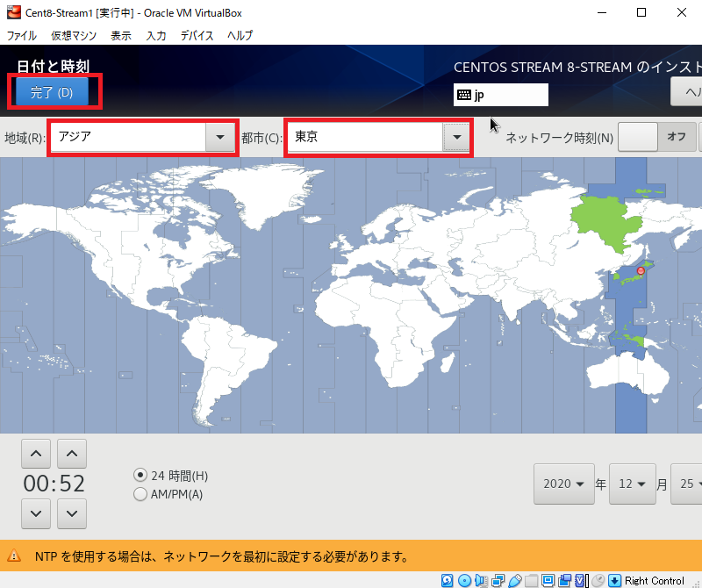The image size is (702, 588).
Task: Click the Right Control host key label
Action: (654, 580)
